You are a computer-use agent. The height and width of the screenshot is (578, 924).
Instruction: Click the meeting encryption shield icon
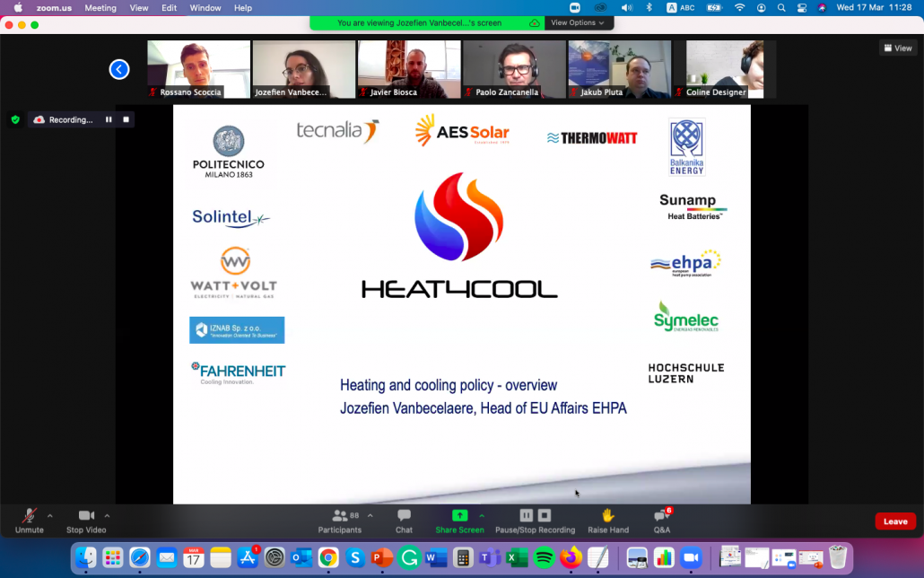coord(16,119)
